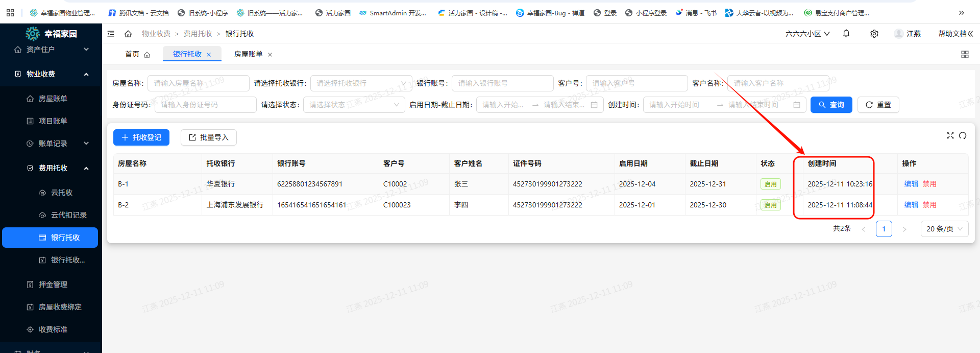The height and width of the screenshot is (353, 980).
Task: Close the 房屋账单 tab
Action: coord(270,55)
